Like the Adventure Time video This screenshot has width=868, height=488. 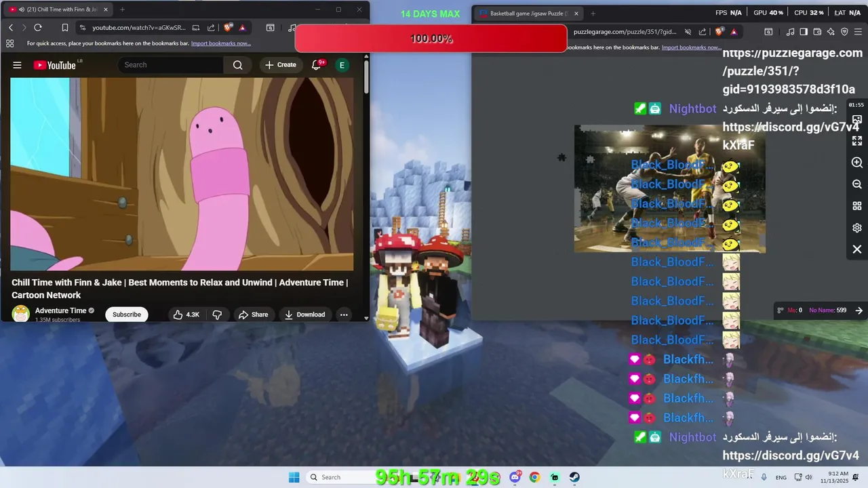point(186,314)
